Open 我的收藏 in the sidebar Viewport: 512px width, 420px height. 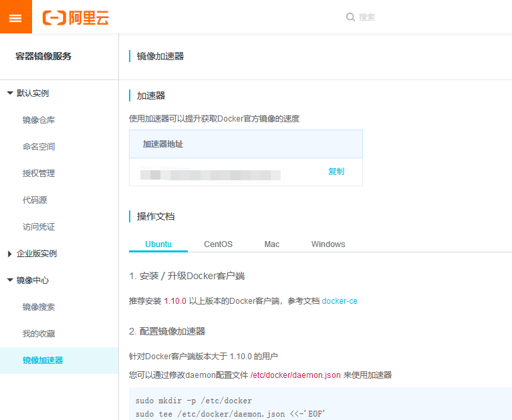[x=39, y=334]
